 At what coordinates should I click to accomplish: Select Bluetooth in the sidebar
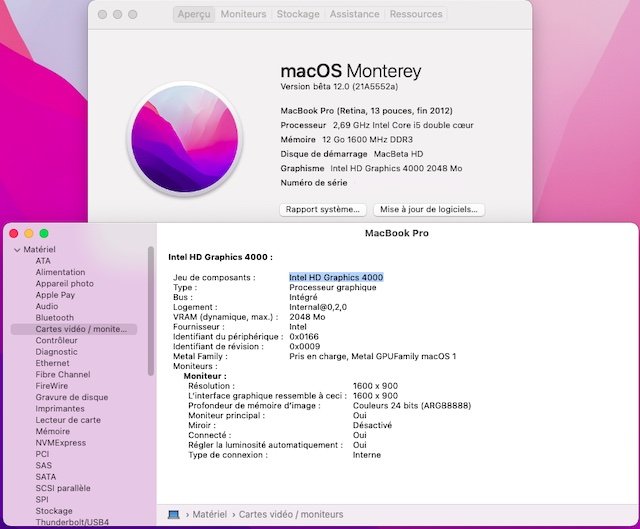pos(55,318)
